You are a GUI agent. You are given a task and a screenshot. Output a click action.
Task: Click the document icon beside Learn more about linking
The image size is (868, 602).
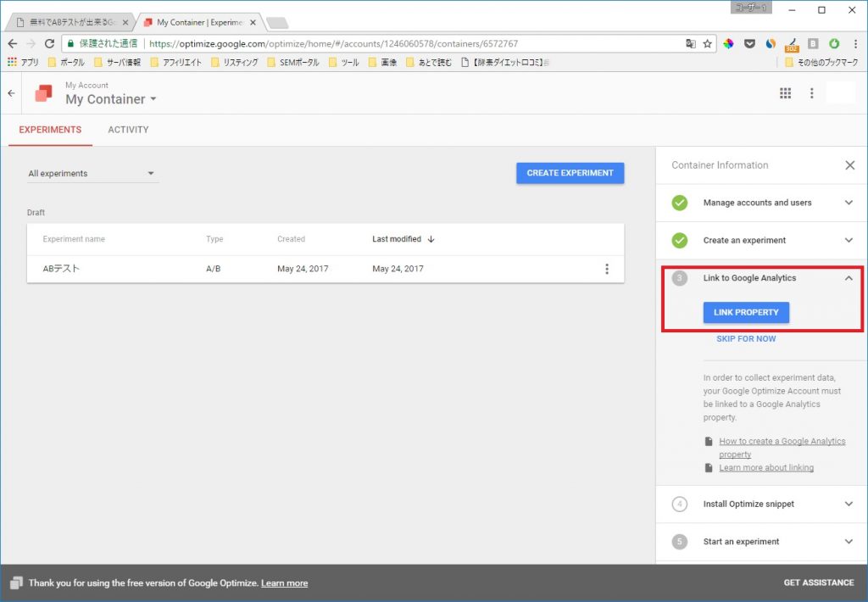(x=708, y=468)
